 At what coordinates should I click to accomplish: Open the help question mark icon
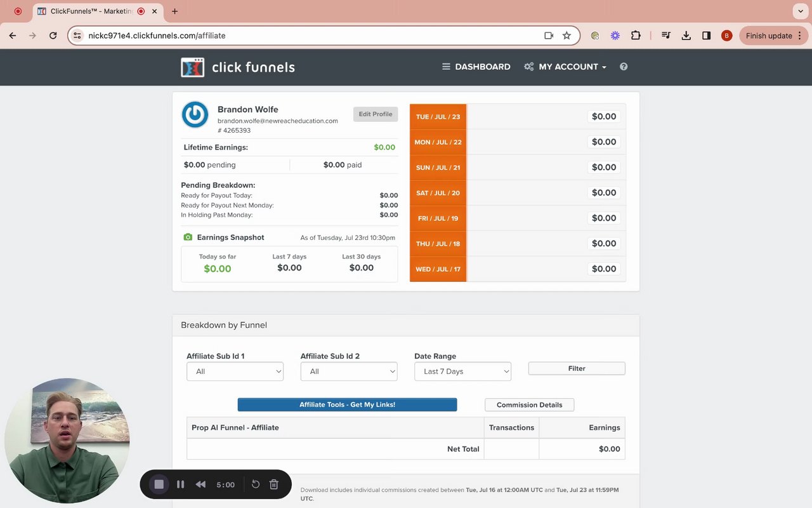tap(624, 67)
